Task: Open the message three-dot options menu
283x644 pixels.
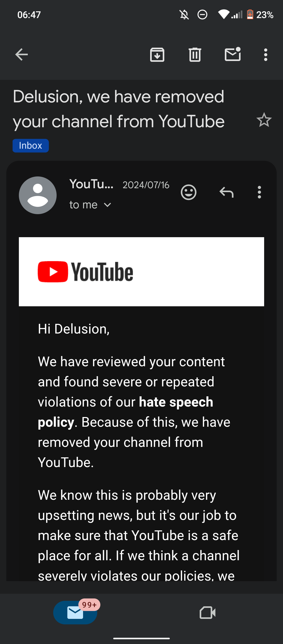Action: (259, 192)
